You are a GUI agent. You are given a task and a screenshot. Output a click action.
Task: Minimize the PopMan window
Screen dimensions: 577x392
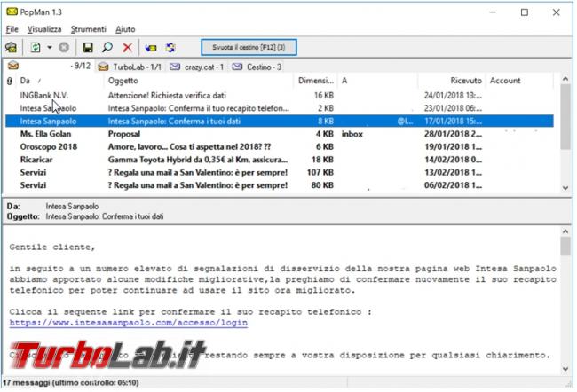(x=493, y=12)
